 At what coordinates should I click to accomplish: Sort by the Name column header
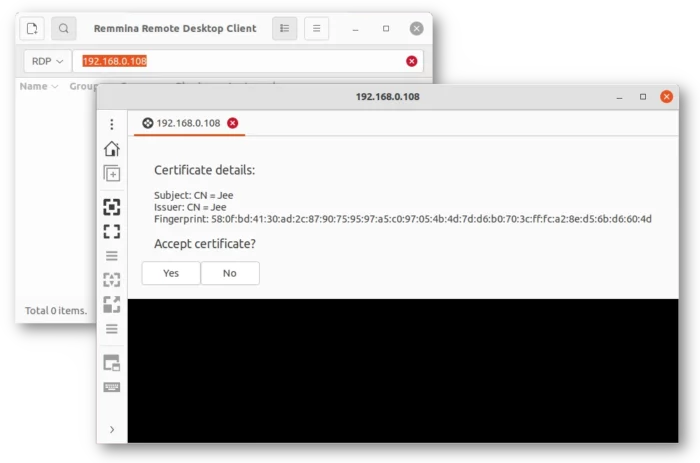pyautogui.click(x=38, y=86)
